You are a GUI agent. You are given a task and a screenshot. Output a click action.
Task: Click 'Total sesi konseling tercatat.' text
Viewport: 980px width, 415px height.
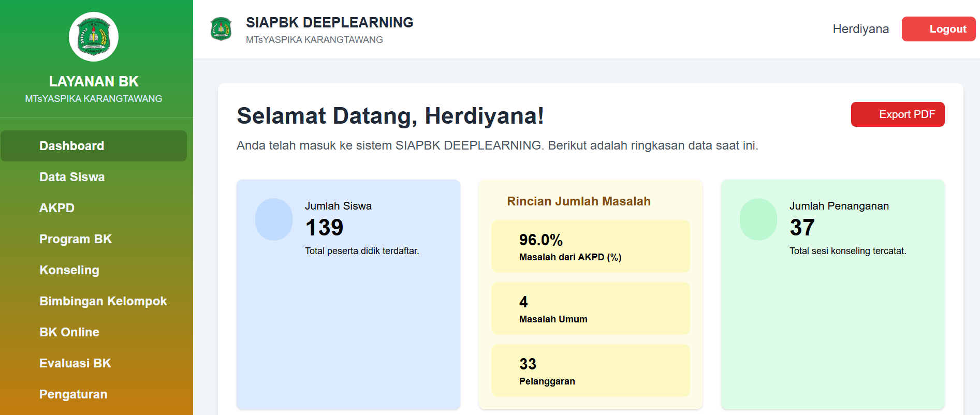pos(847,251)
